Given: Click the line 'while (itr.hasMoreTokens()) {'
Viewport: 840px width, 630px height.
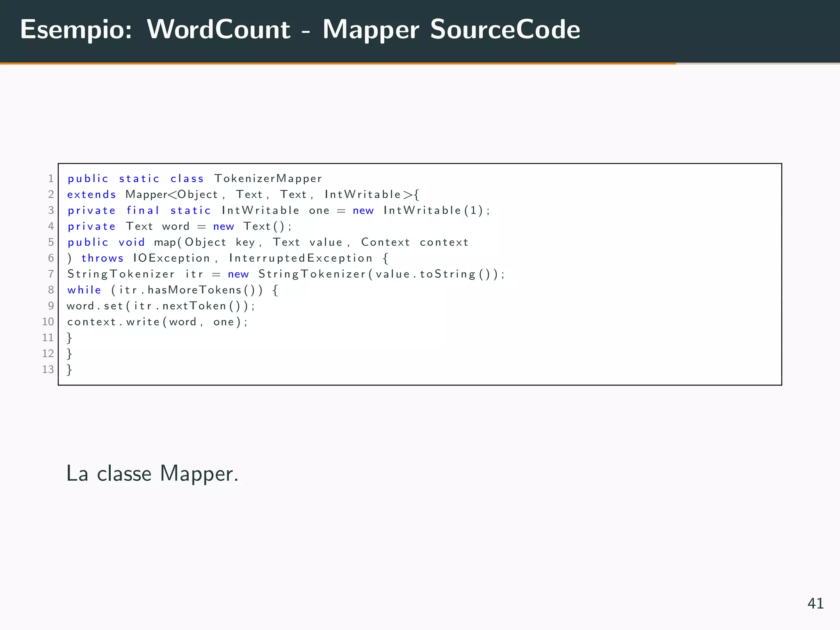Looking at the screenshot, I should (173, 290).
